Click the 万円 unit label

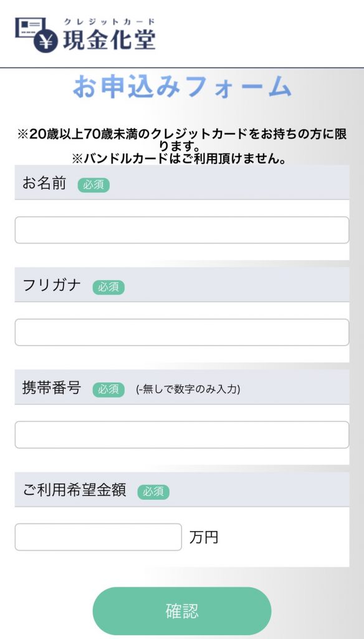(x=204, y=537)
